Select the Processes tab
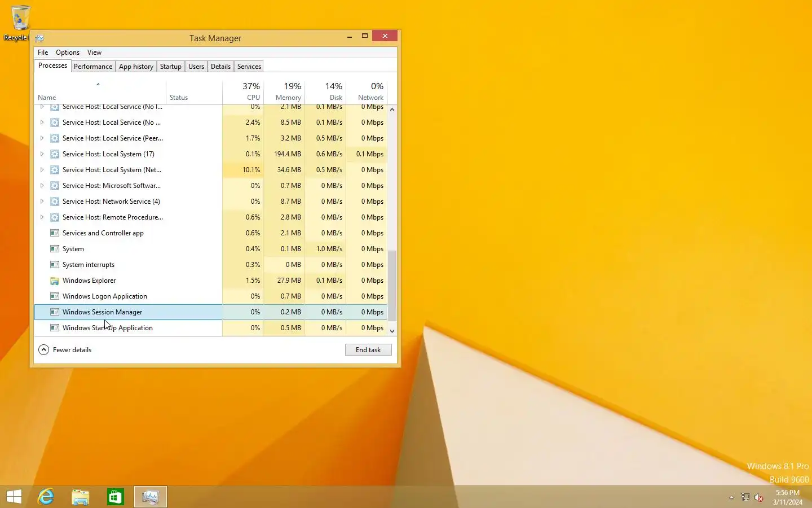The image size is (812, 508). (52, 65)
